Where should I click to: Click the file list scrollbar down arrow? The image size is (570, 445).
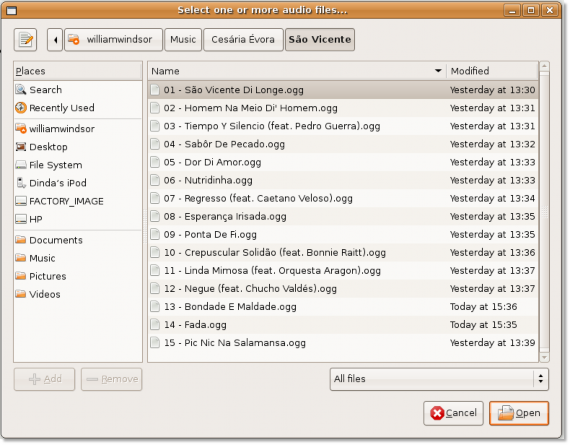click(x=544, y=357)
